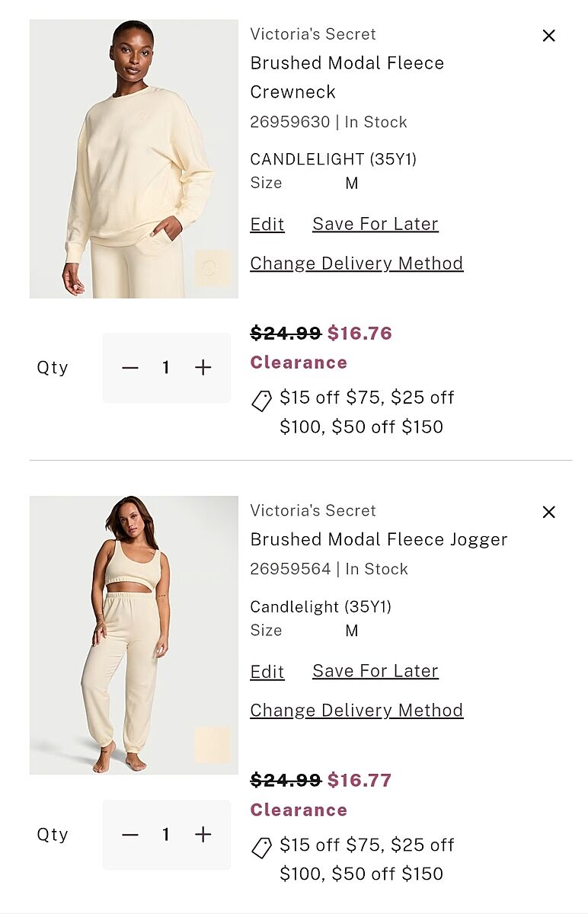
Task: Increase quantity of the Jogger
Action: pos(203,835)
